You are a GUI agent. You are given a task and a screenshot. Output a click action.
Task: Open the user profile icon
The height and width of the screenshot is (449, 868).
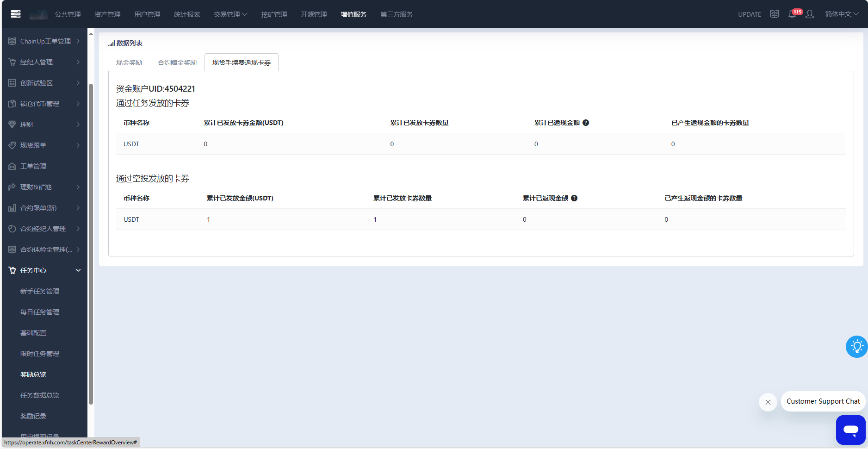810,14
